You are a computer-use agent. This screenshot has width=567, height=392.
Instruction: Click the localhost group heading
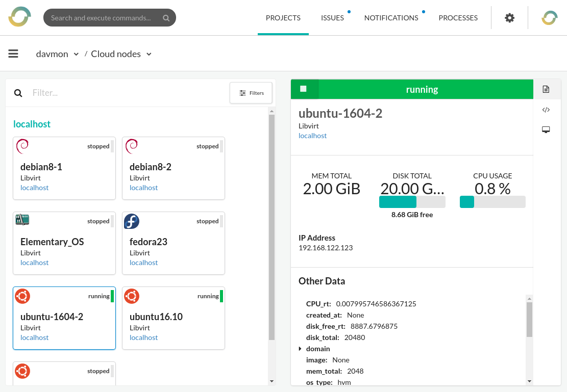click(x=32, y=124)
